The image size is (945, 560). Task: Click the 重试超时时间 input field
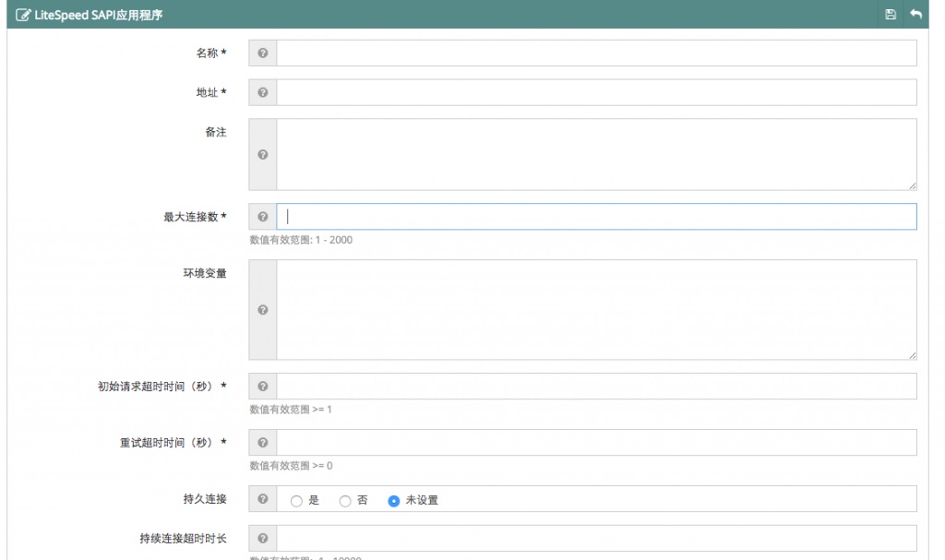[597, 443]
